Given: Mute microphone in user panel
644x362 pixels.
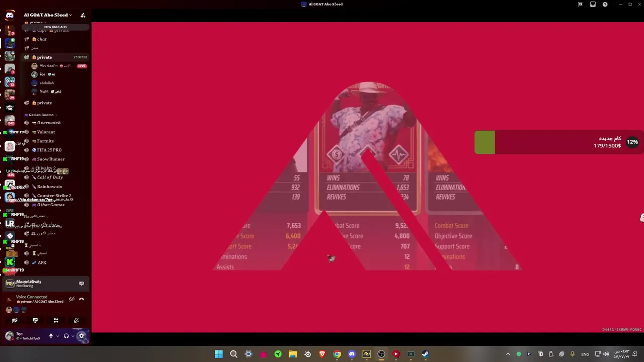Looking at the screenshot, I should (51, 336).
